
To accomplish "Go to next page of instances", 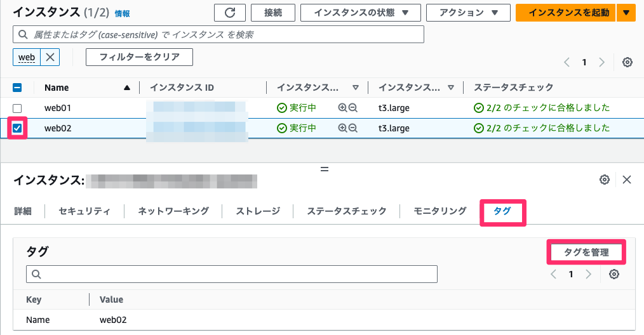I will [x=601, y=62].
